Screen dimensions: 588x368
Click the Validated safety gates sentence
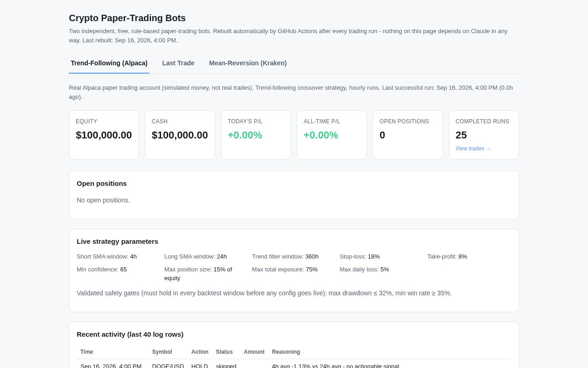pos(264,293)
